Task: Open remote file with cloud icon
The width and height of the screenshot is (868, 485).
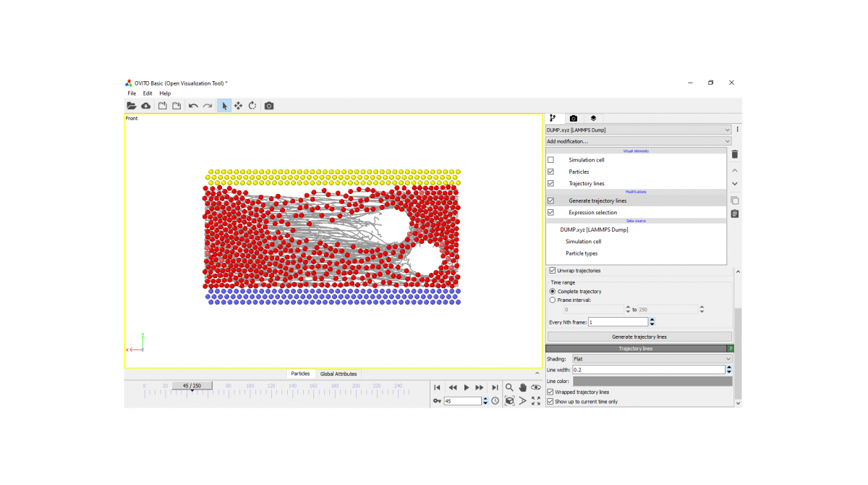Action: [145, 106]
